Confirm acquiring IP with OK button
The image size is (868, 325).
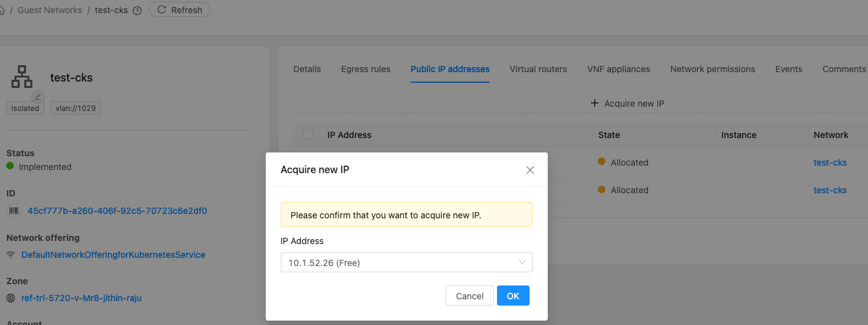pyautogui.click(x=513, y=296)
